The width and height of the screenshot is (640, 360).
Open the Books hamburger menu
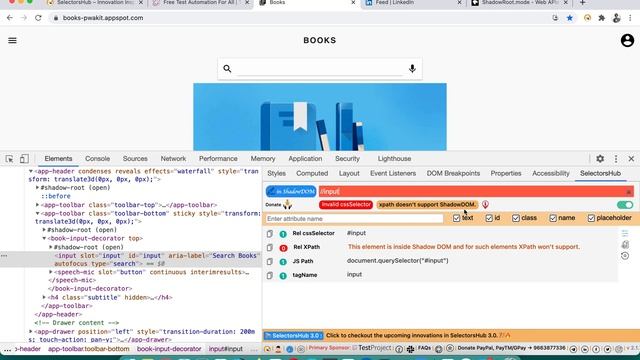click(12, 40)
